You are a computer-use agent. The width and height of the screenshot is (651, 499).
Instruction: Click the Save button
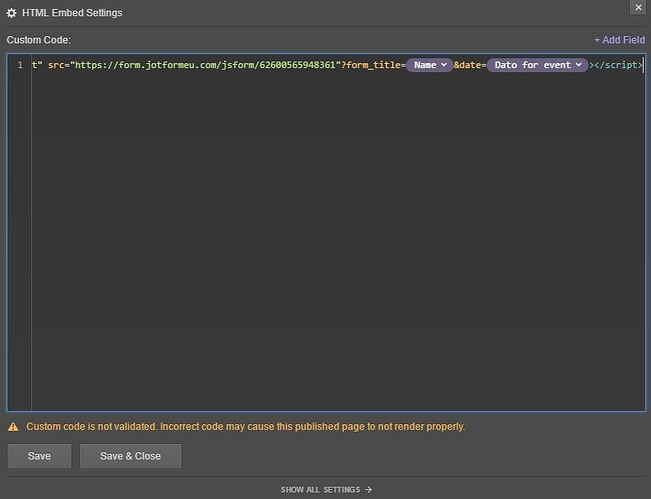point(39,456)
